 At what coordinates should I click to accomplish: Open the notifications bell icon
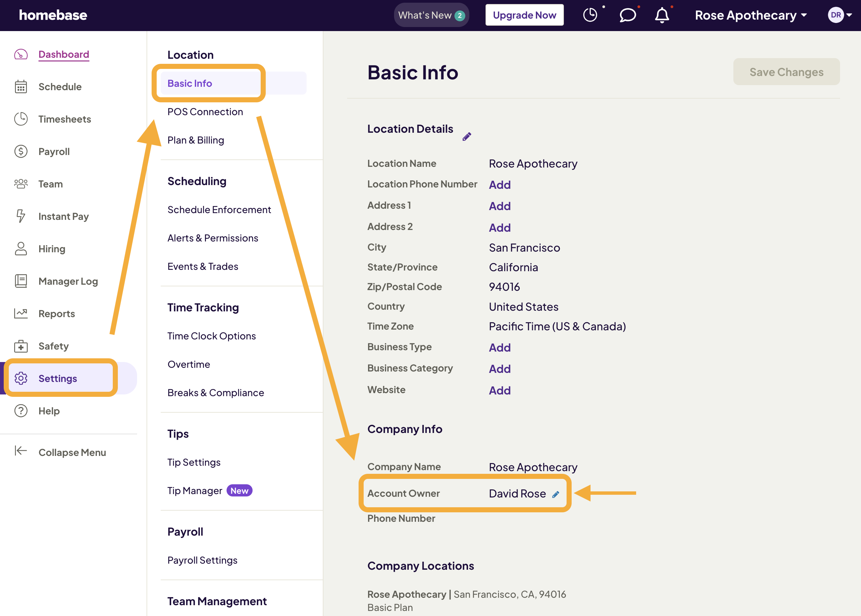[x=662, y=16]
